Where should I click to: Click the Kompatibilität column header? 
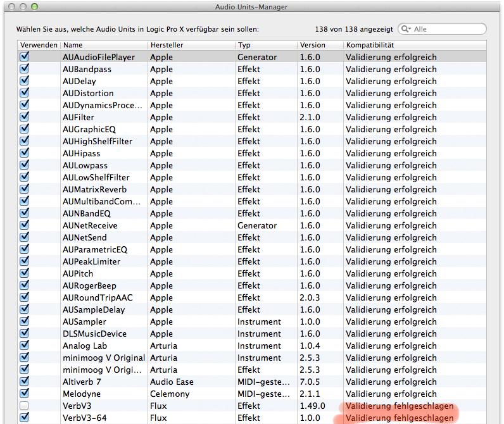[415, 46]
